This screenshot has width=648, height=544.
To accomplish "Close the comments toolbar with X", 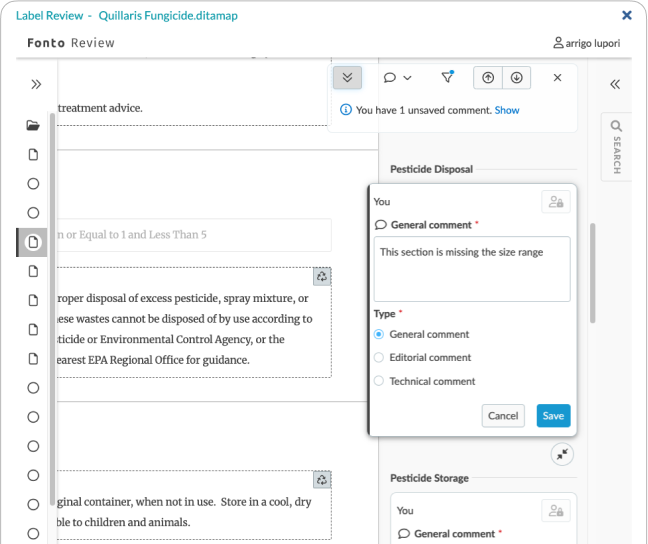I will (557, 78).
